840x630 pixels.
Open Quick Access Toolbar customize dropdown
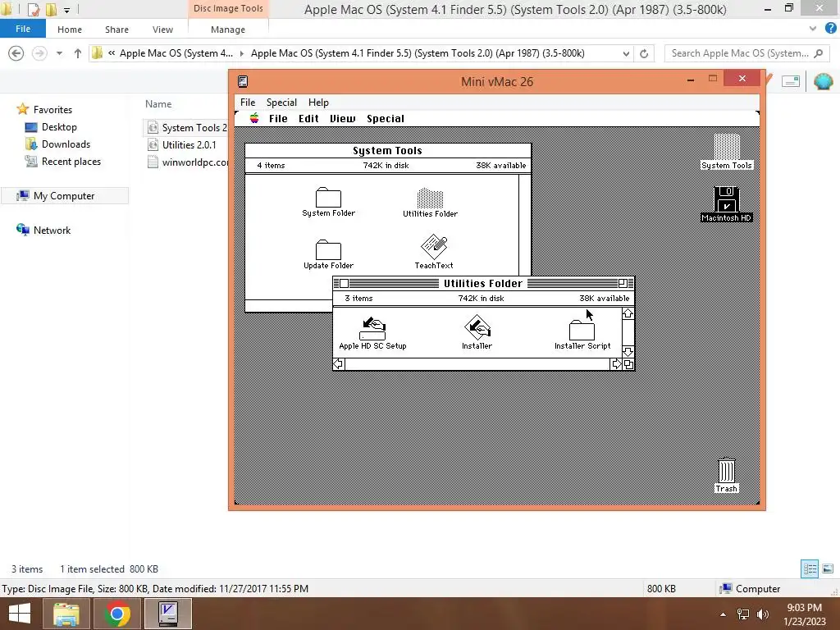pos(67,10)
